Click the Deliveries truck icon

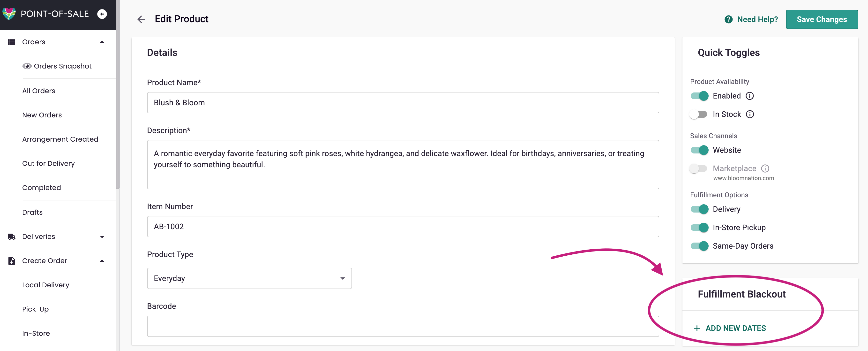click(x=11, y=237)
